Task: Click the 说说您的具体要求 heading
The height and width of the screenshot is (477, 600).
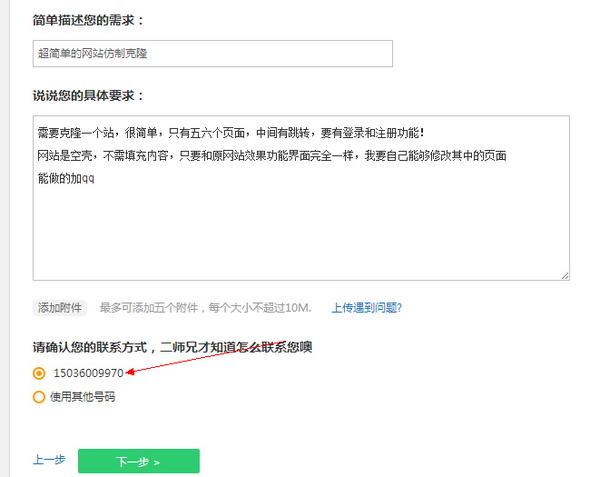Action: point(88,96)
